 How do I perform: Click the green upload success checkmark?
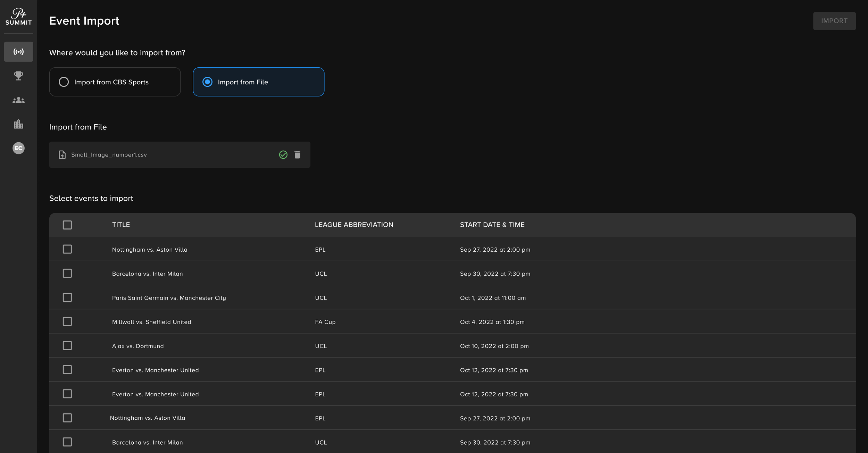point(283,155)
